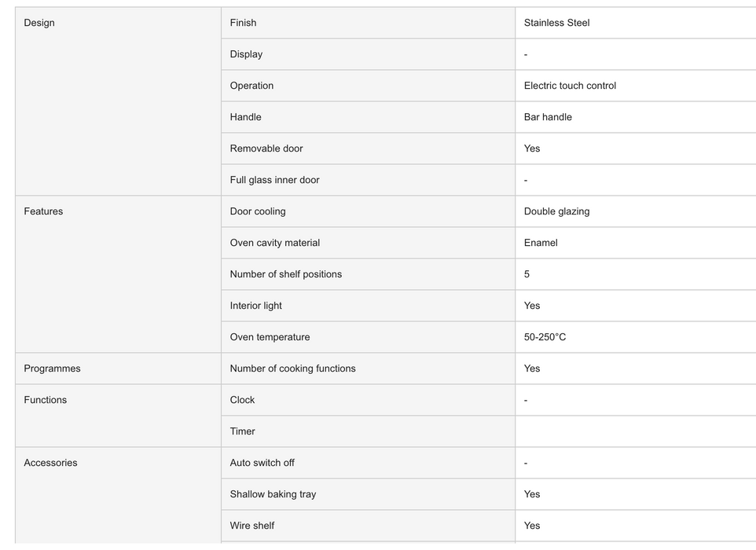Screen dimensions: 756x550
Task: Click the Programmes category cell
Action: [x=118, y=368]
